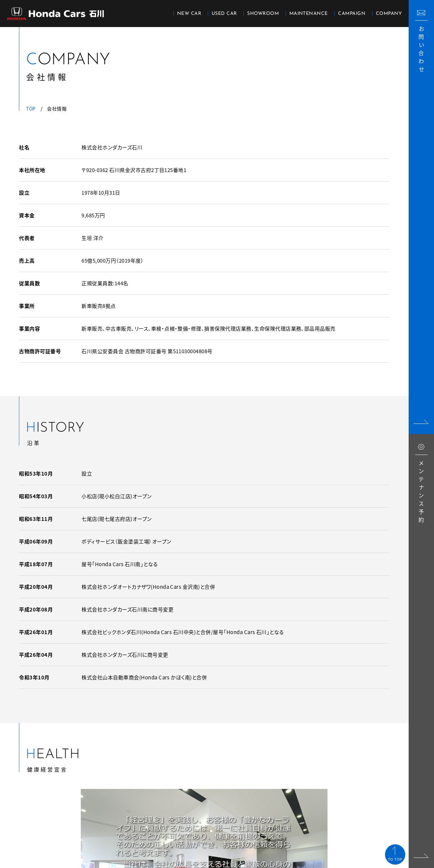Select the COMPANY menu item
This screenshot has width=434, height=868.
pos(389,13)
